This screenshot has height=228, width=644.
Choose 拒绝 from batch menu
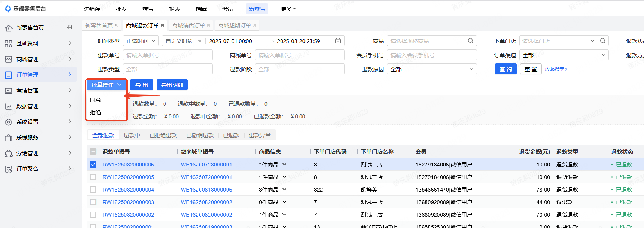coord(95,112)
